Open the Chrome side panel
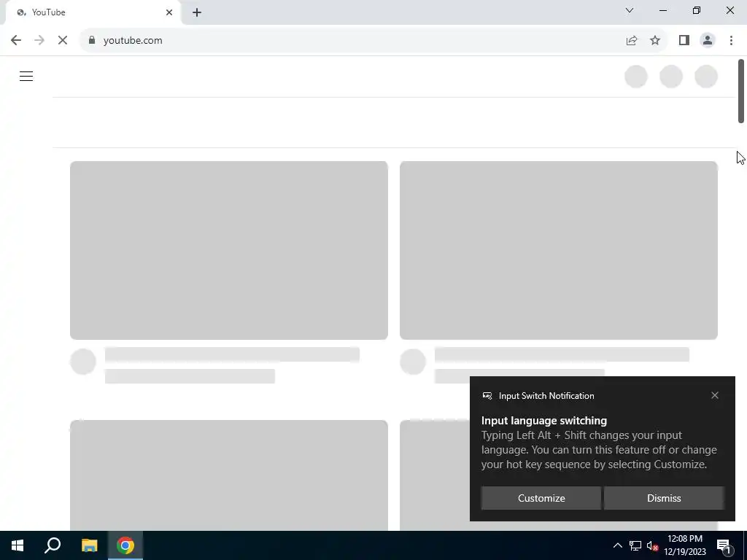The width and height of the screenshot is (747, 560). pos(684,41)
